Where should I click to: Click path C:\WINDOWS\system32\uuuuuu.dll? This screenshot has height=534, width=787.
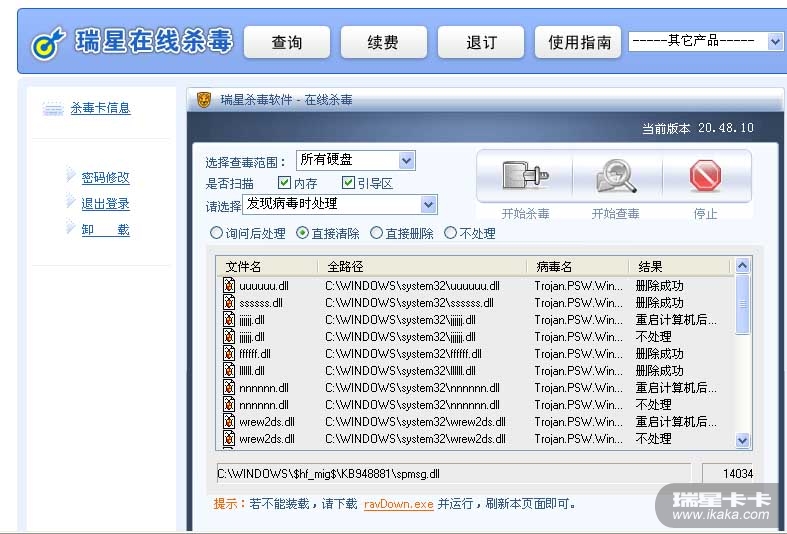(x=412, y=286)
